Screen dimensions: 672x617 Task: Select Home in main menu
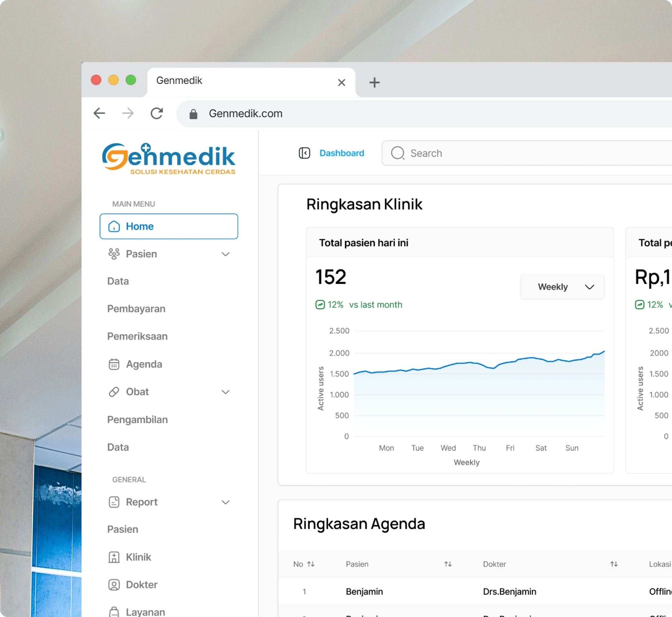pos(169,226)
